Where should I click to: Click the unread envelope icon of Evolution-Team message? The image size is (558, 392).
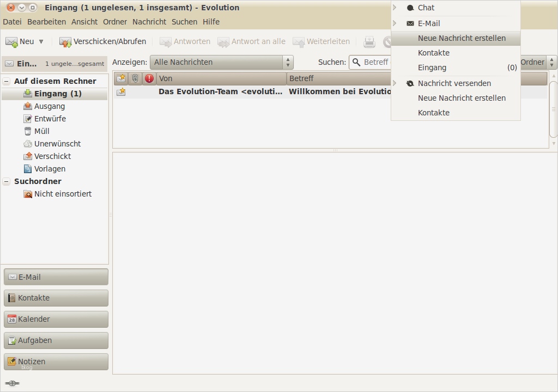(121, 92)
